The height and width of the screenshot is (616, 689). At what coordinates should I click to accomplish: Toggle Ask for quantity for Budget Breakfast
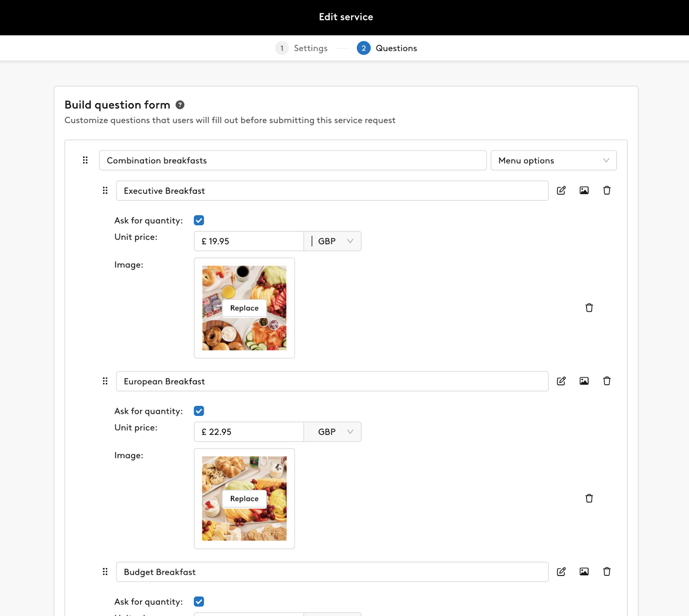[x=199, y=602]
